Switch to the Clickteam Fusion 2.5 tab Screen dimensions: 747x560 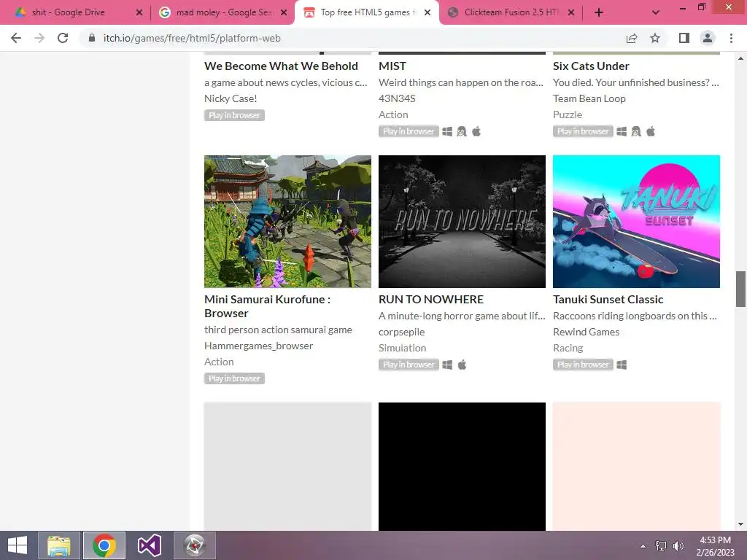510,12
